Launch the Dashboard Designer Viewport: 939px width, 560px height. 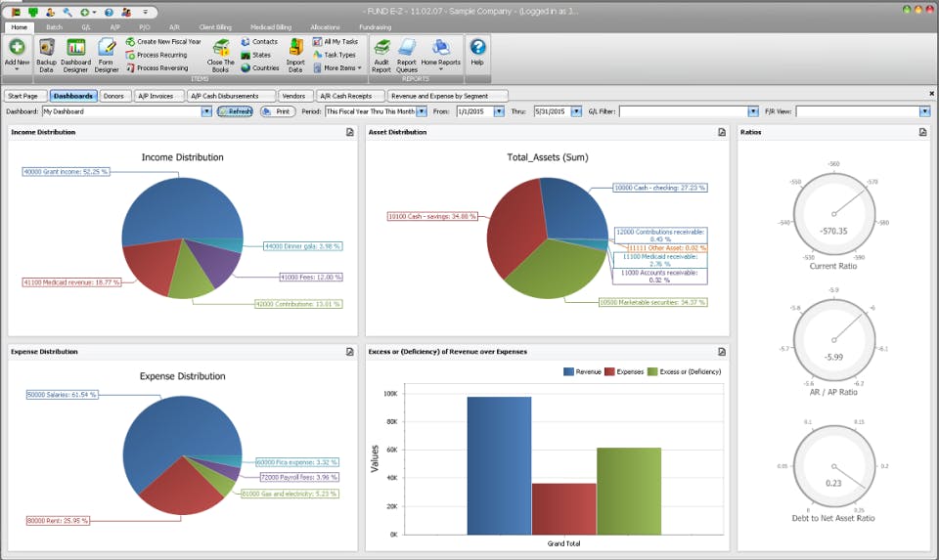point(75,47)
